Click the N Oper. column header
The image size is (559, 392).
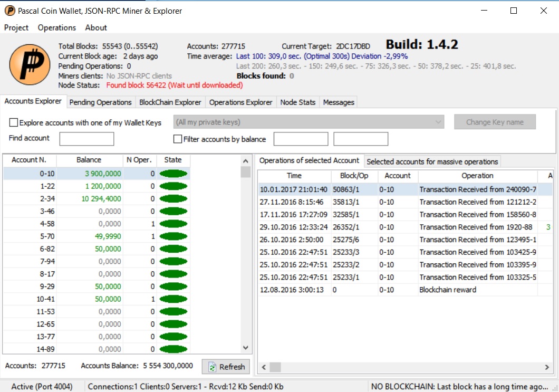pyautogui.click(x=139, y=160)
